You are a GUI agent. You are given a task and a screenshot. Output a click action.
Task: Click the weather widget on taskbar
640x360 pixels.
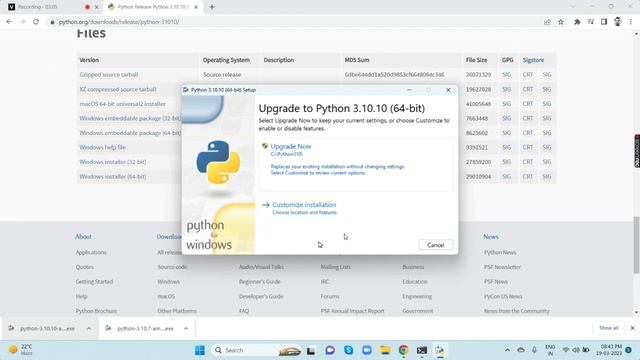point(21,350)
